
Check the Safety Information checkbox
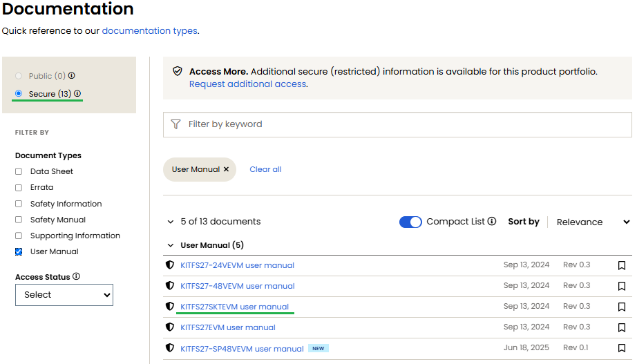click(19, 204)
